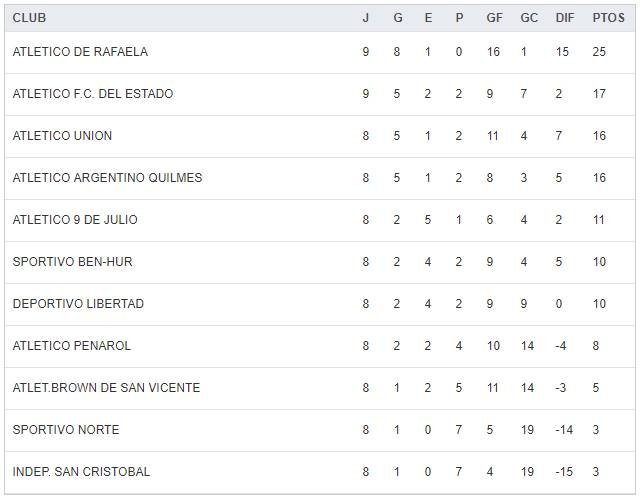Click the ATLETICO UNION team name
This screenshot has height=499, width=640.
click(62, 136)
